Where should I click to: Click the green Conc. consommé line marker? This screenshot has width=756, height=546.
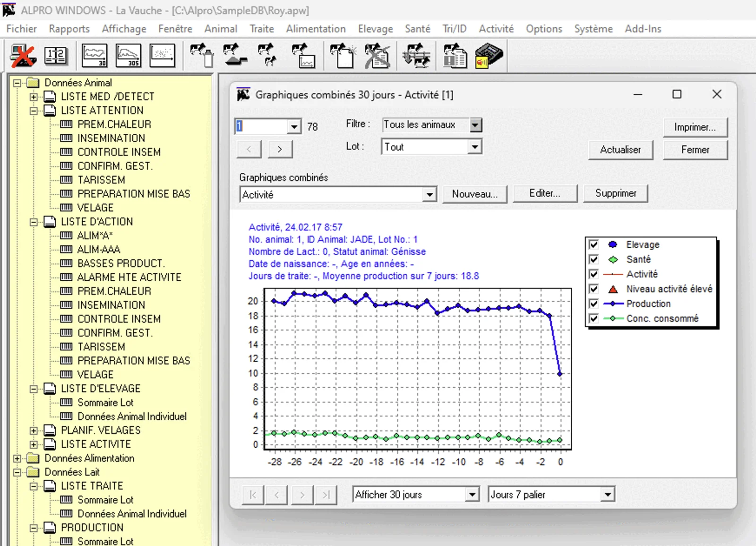pyautogui.click(x=613, y=318)
